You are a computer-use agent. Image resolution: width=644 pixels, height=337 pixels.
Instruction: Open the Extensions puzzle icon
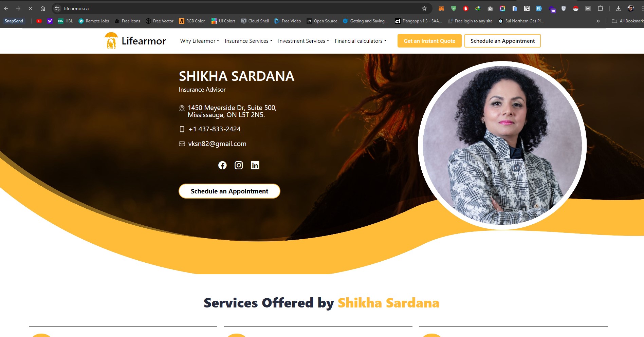pos(600,8)
